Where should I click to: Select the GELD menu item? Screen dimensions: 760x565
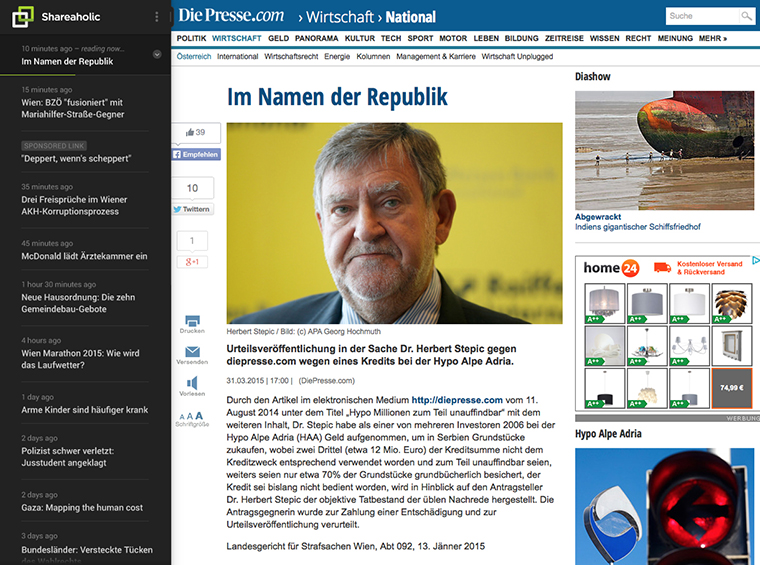279,38
